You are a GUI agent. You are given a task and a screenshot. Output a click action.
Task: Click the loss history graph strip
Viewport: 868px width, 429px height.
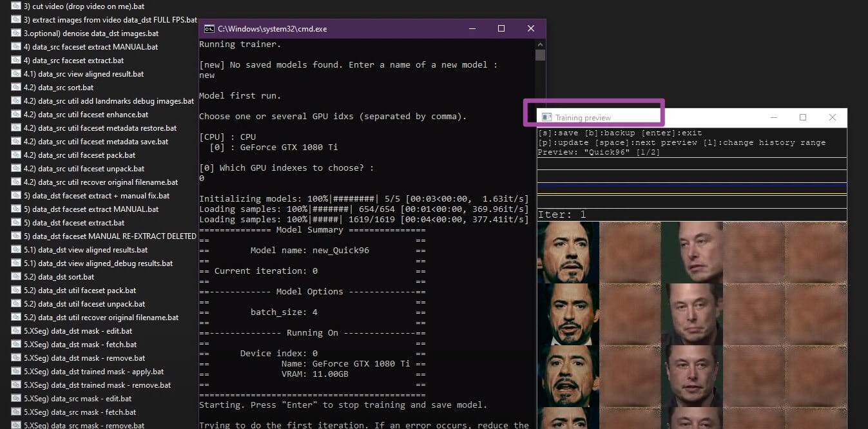click(x=691, y=188)
